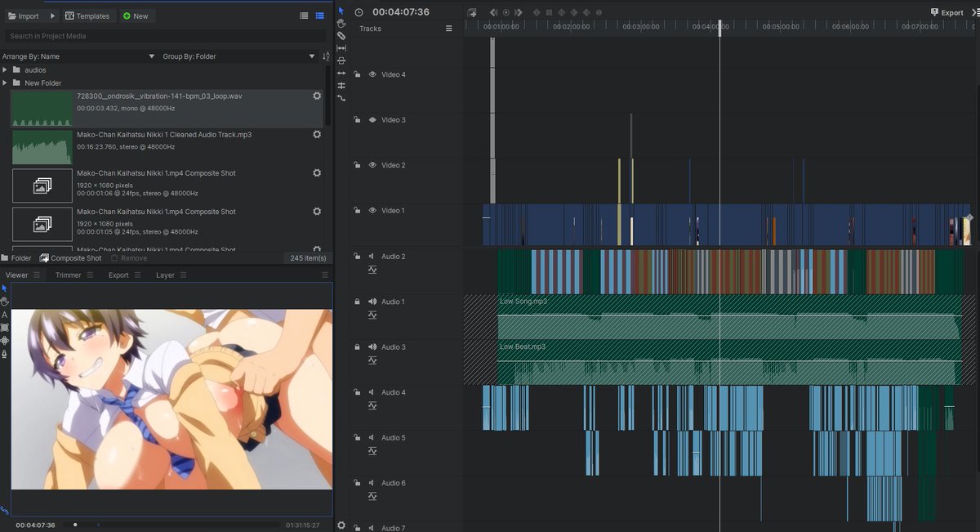Select the Slip edit tool
The width and height of the screenshot is (980, 532).
(341, 48)
